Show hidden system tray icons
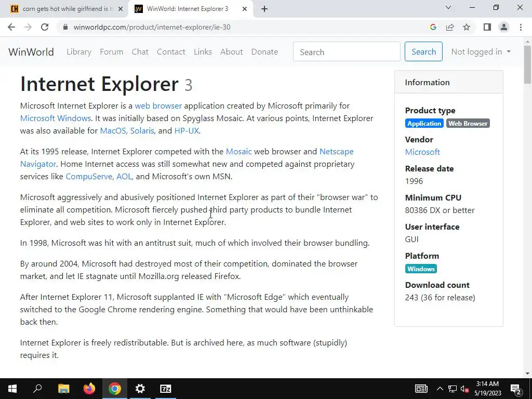 point(440,389)
